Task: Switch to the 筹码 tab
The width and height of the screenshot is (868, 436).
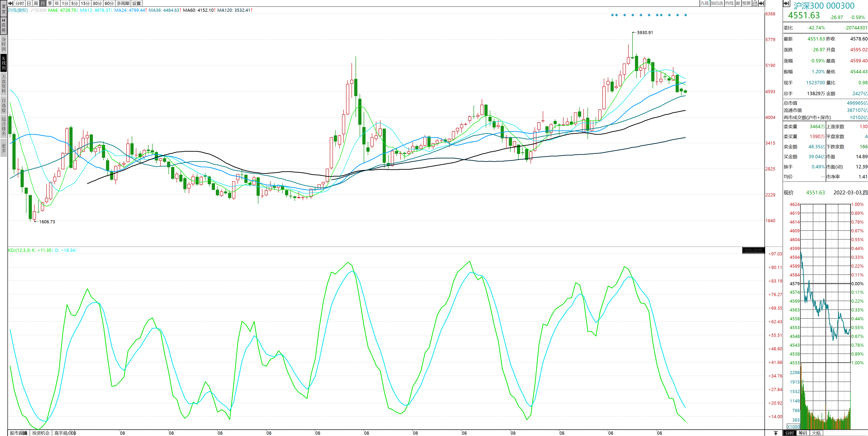Action: pos(803,433)
